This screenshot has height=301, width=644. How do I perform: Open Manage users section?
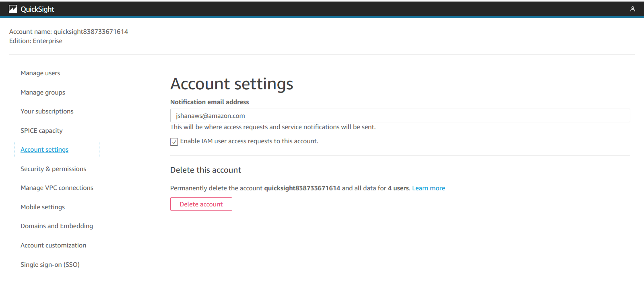[40, 73]
